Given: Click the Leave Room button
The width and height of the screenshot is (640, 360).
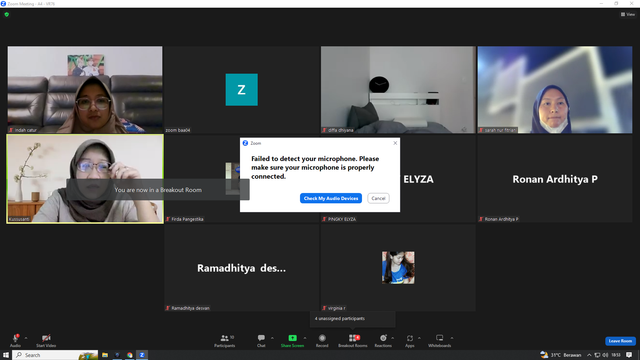Looking at the screenshot, I should point(620,341).
